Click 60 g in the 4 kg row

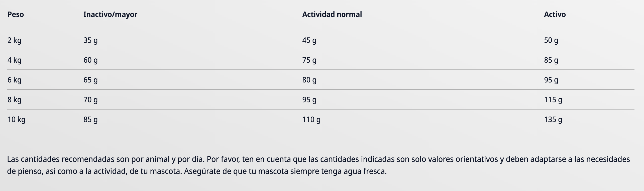pos(90,60)
